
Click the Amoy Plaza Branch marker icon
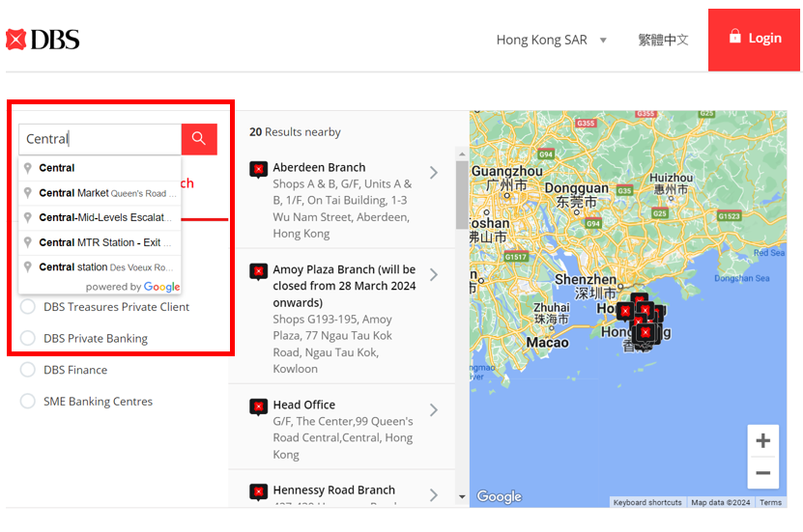tap(258, 271)
